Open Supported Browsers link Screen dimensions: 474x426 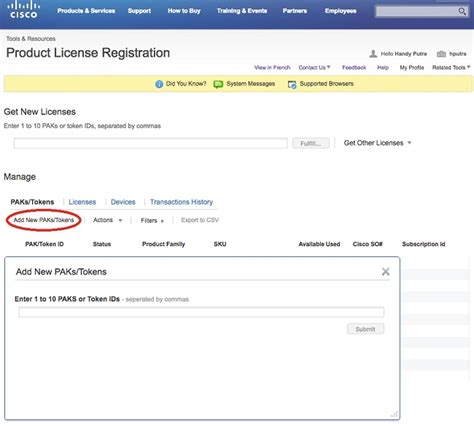click(326, 84)
